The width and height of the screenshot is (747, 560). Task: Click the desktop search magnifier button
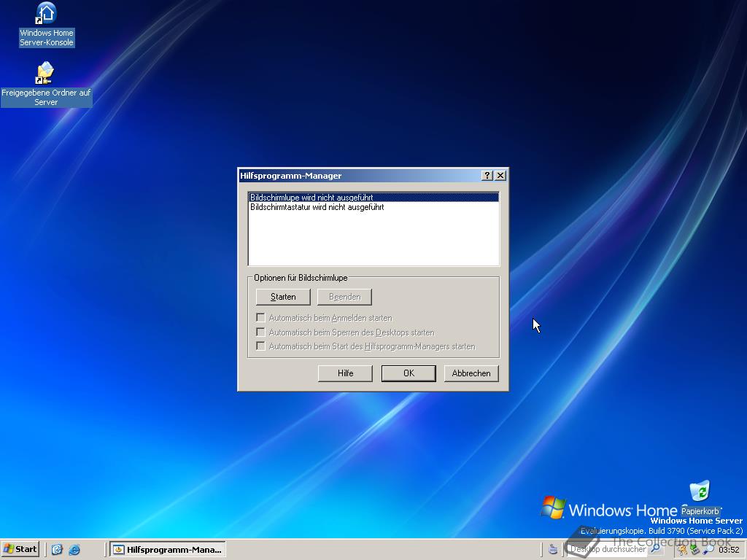pyautogui.click(x=656, y=549)
